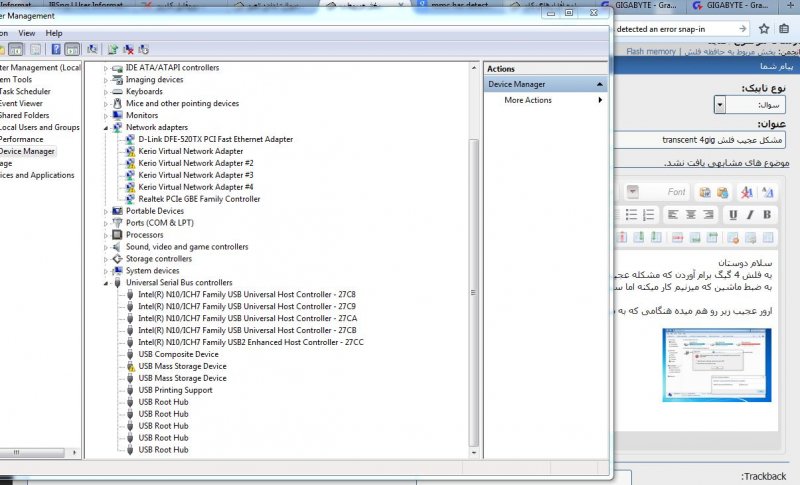Select D-Link DFE-520TX PCI Fast Ethernet Adapter

[x=215, y=139]
